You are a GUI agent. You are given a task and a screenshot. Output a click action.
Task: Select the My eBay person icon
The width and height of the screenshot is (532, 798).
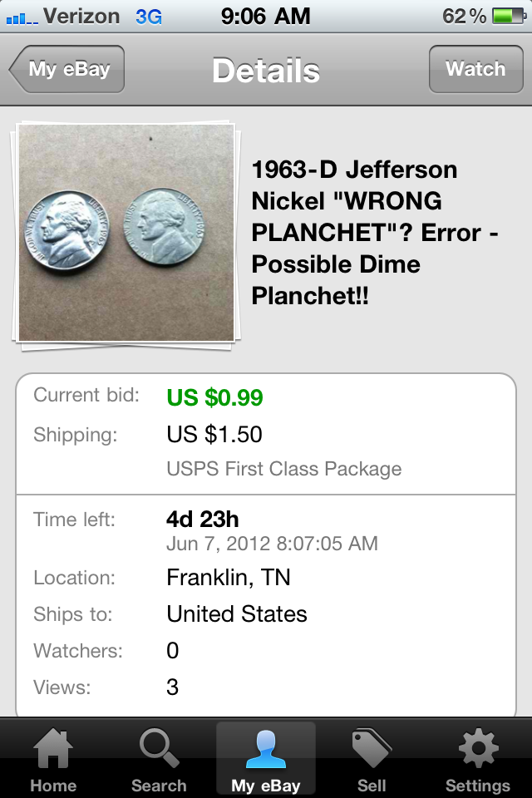point(266,750)
